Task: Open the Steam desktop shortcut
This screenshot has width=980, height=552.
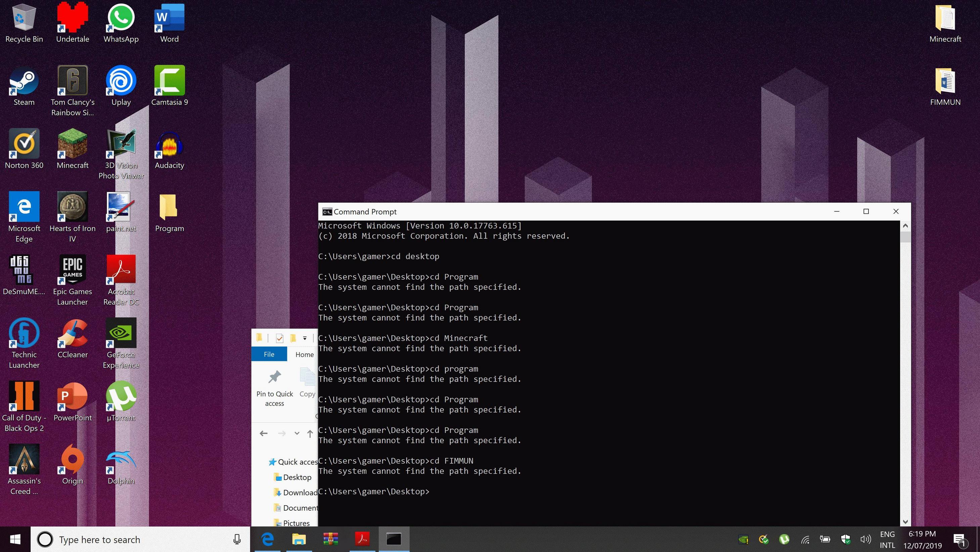Action: tap(24, 81)
